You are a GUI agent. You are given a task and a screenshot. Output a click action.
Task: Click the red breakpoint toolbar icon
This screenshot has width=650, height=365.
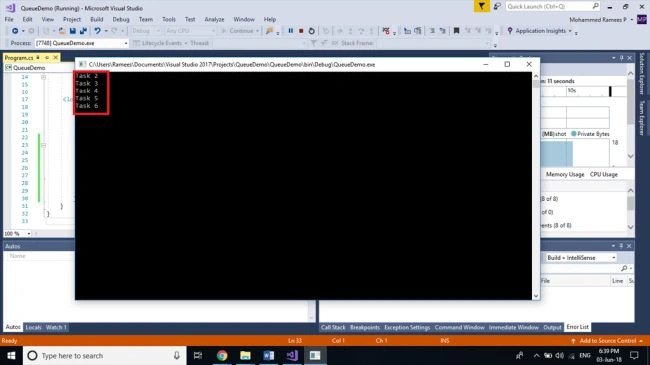[386, 31]
